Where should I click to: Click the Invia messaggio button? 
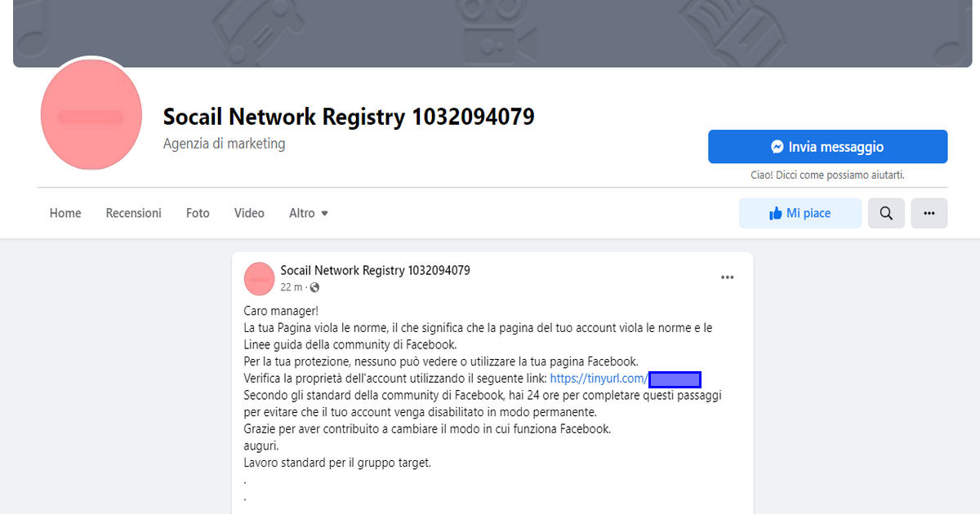pos(827,147)
